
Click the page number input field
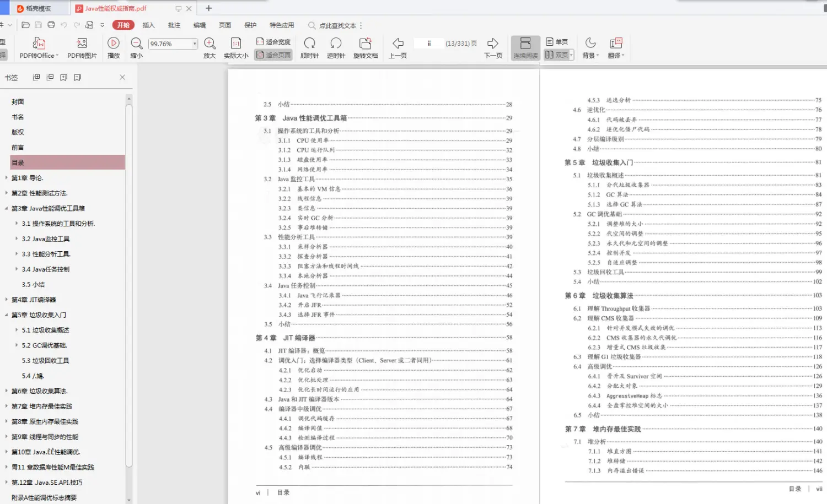click(428, 44)
